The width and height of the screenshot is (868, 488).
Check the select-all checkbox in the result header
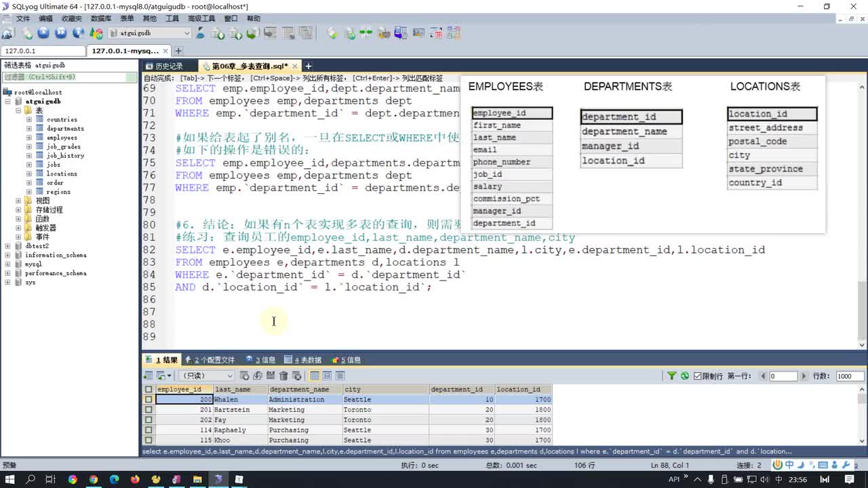point(149,390)
